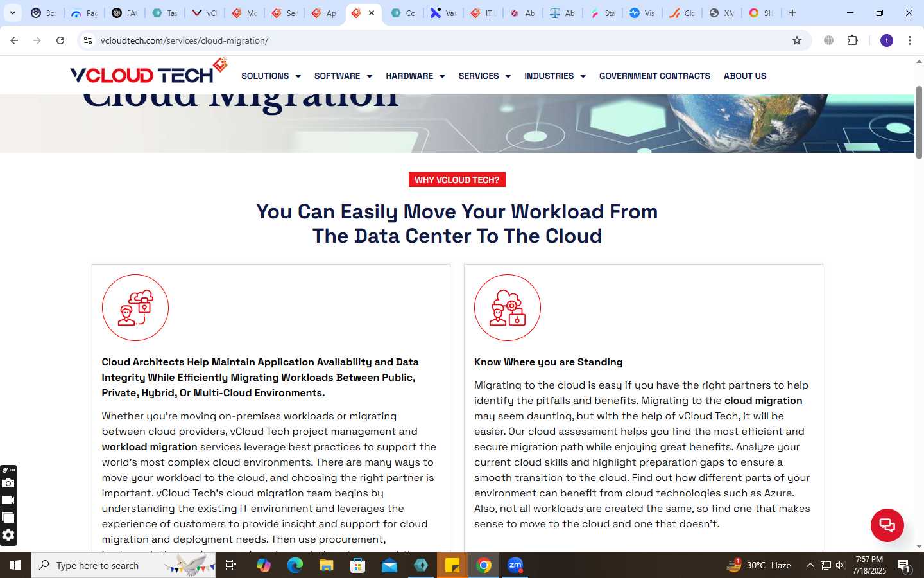Click the page vertical scrollbar thumb
924x578 pixels.
click(919, 122)
